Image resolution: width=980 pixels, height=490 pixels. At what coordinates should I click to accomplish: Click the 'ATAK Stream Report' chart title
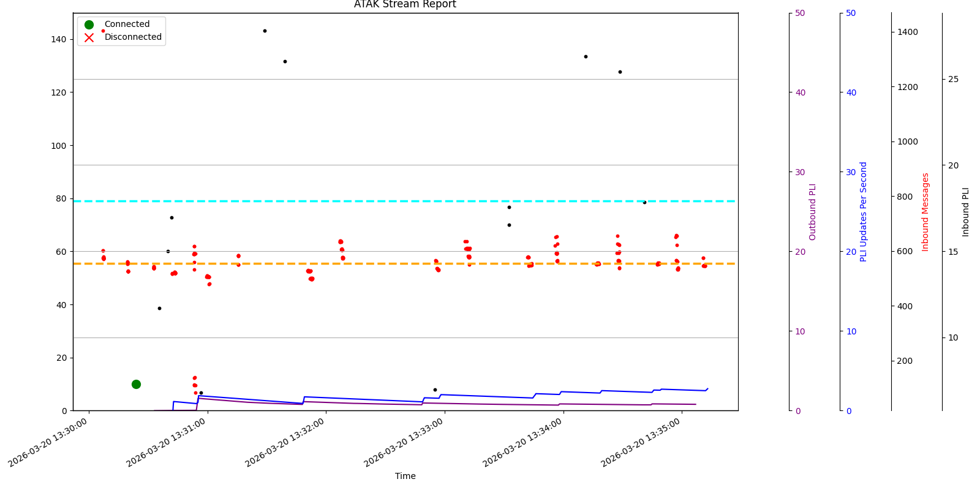(405, 5)
